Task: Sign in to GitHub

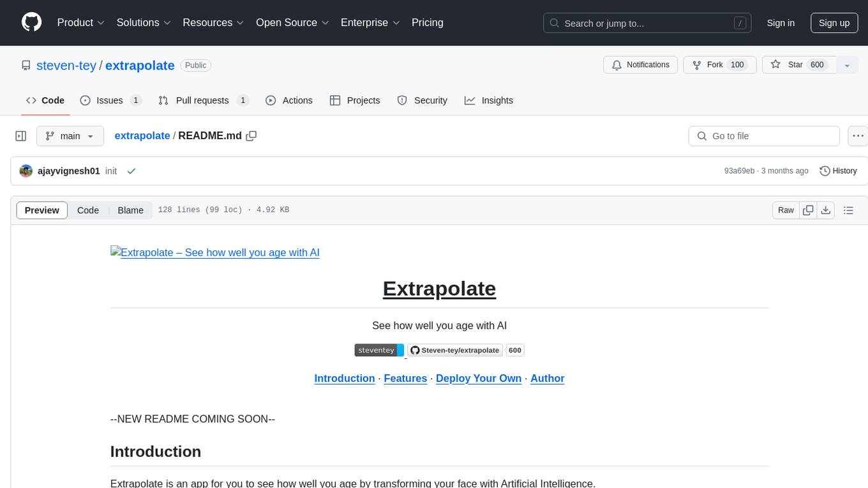Action: (781, 23)
